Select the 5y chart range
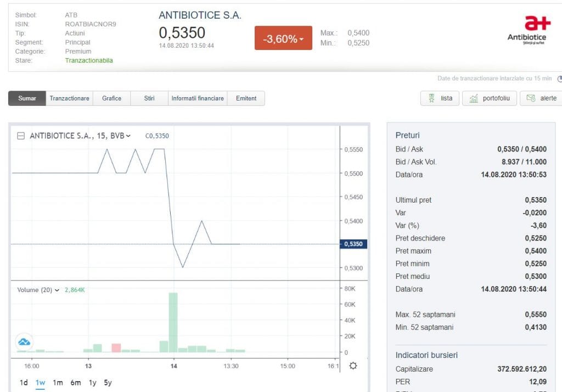562x392 pixels. 108,383
